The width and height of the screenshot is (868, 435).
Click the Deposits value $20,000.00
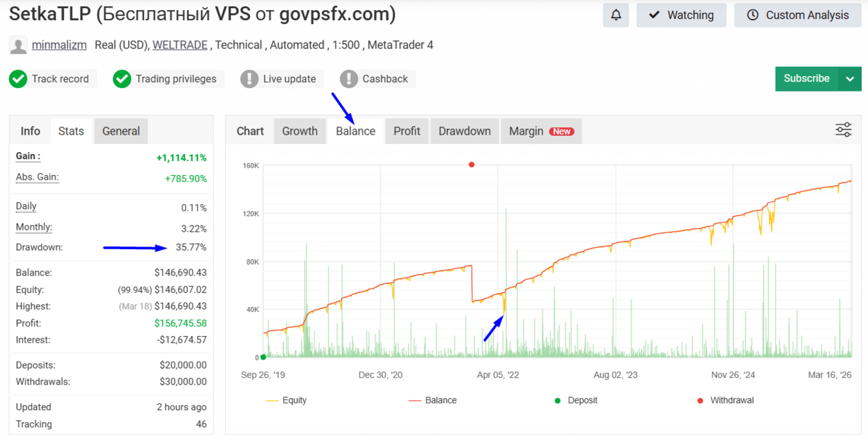click(183, 365)
